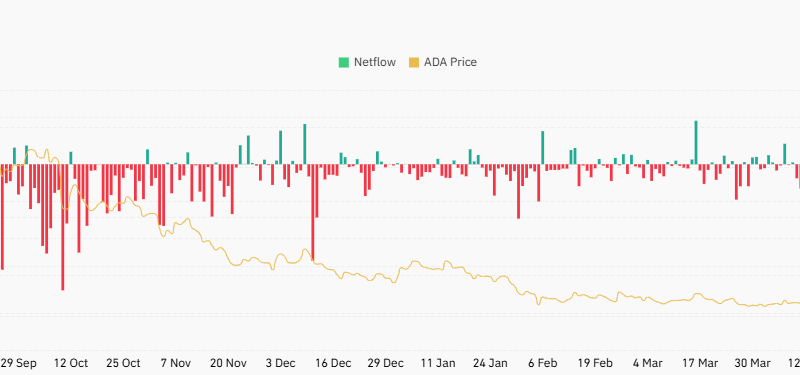800x375 pixels.
Task: Select the 20 Nov date label
Action: tap(229, 363)
